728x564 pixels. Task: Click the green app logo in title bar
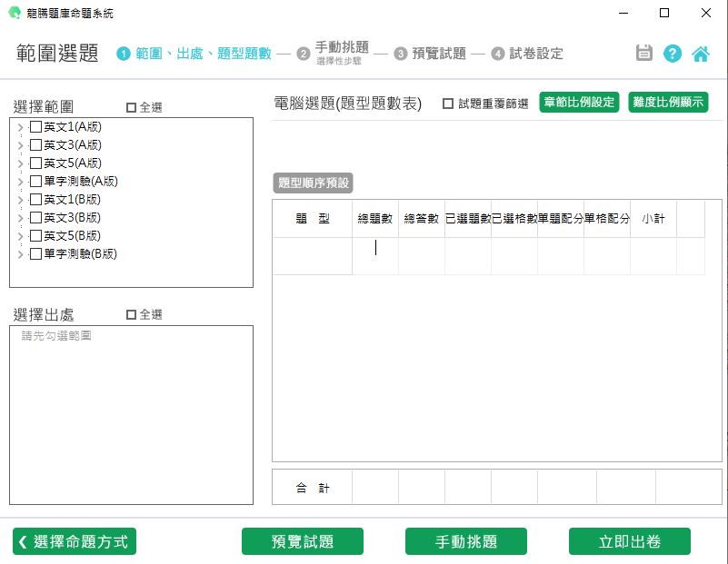point(14,14)
